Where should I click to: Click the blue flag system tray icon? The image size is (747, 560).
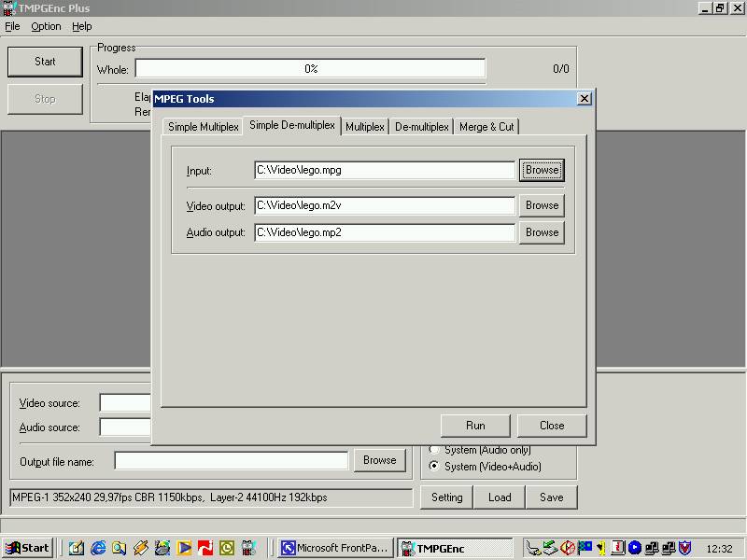585,548
